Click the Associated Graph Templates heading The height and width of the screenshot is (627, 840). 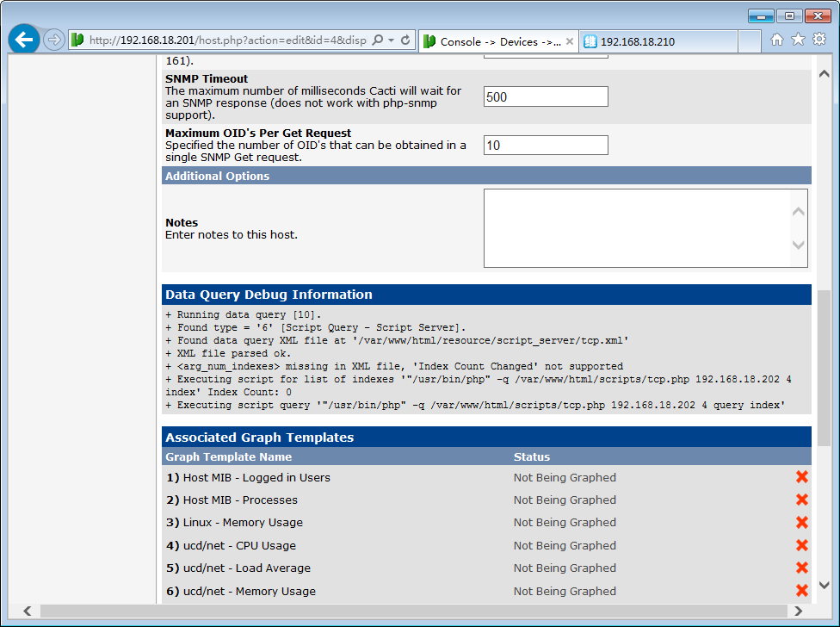pos(260,438)
